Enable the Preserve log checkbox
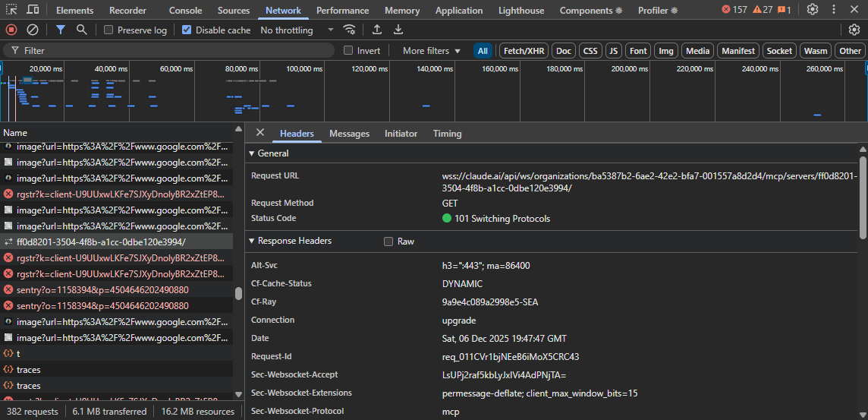The height and width of the screenshot is (420, 868). [x=108, y=30]
